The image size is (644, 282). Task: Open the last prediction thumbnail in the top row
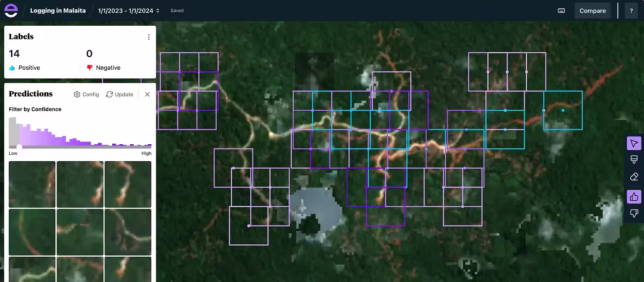[x=128, y=184]
